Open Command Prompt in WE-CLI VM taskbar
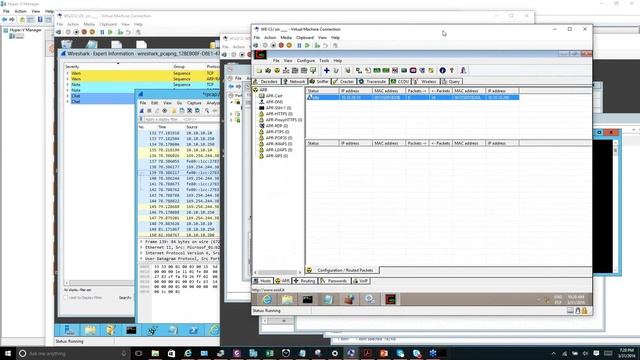Image resolution: width=640 pixels, height=360 pixels. (307, 300)
